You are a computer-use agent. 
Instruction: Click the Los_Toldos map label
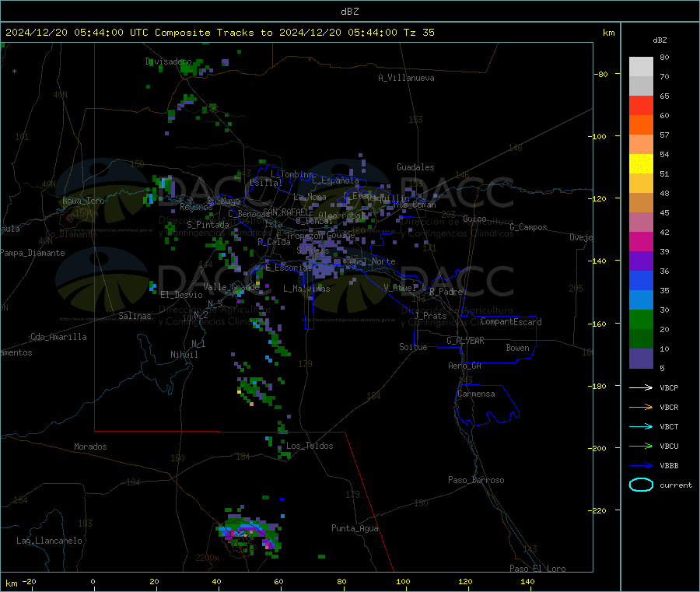pyautogui.click(x=310, y=446)
